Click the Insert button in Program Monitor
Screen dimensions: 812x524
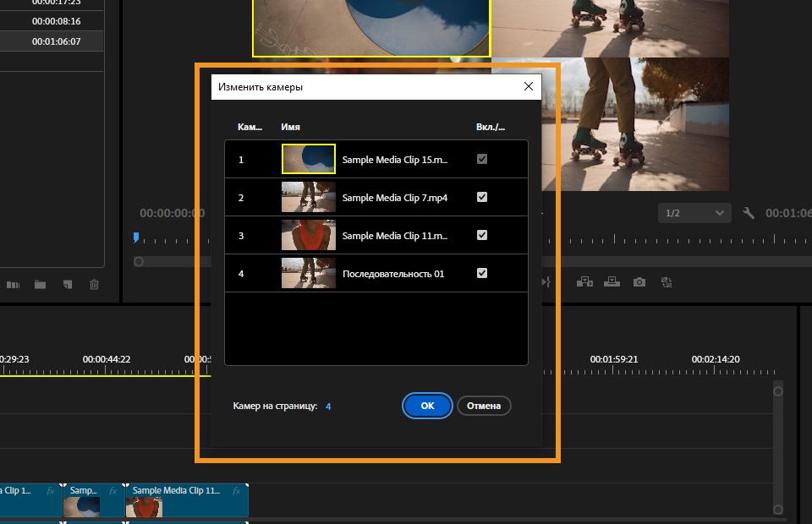tap(584, 282)
